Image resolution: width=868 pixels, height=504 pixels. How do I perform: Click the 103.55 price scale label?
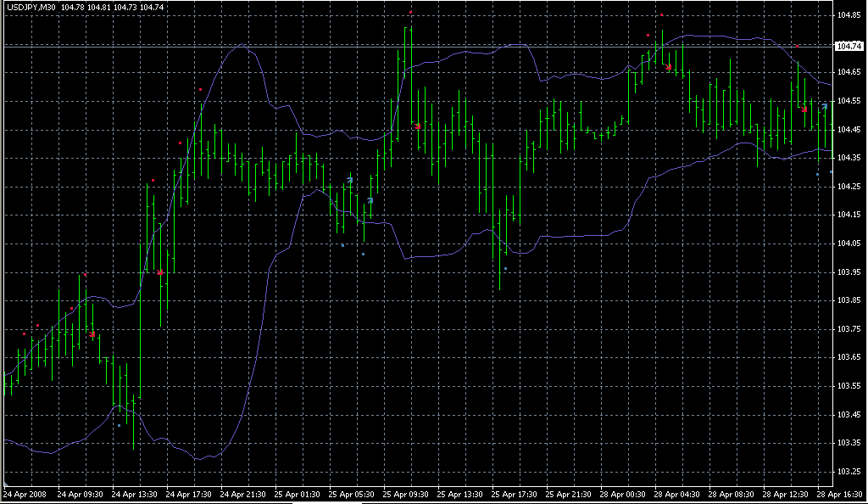tap(849, 386)
